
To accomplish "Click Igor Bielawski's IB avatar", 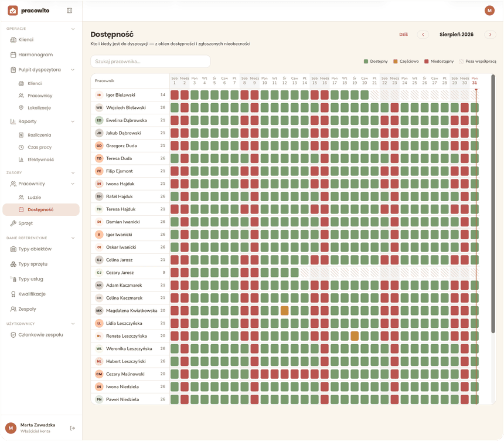I will [99, 95].
